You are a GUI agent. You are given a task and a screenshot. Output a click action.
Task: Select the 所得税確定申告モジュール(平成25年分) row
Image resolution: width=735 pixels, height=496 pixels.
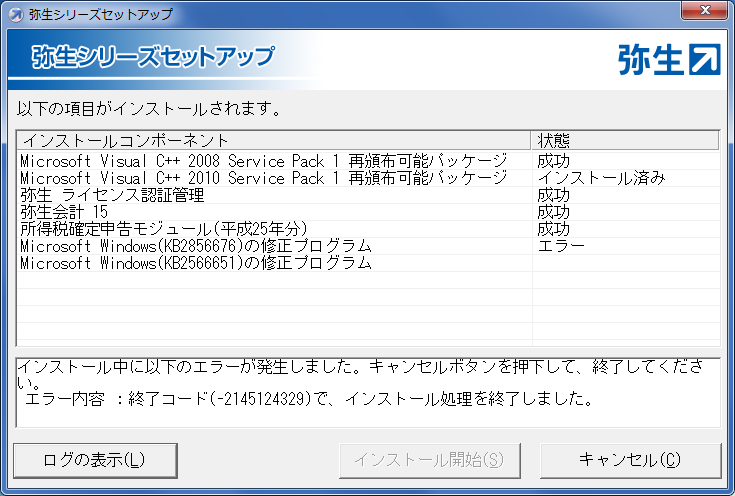click(368, 229)
